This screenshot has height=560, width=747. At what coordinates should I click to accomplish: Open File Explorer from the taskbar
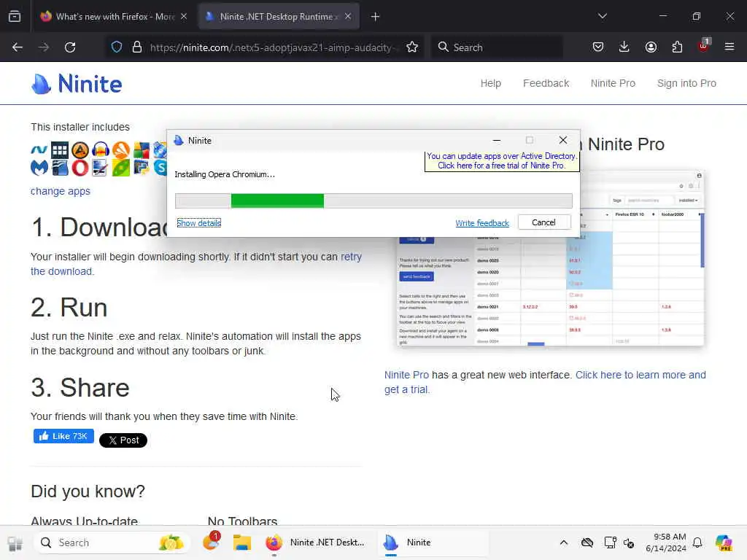[242, 542]
